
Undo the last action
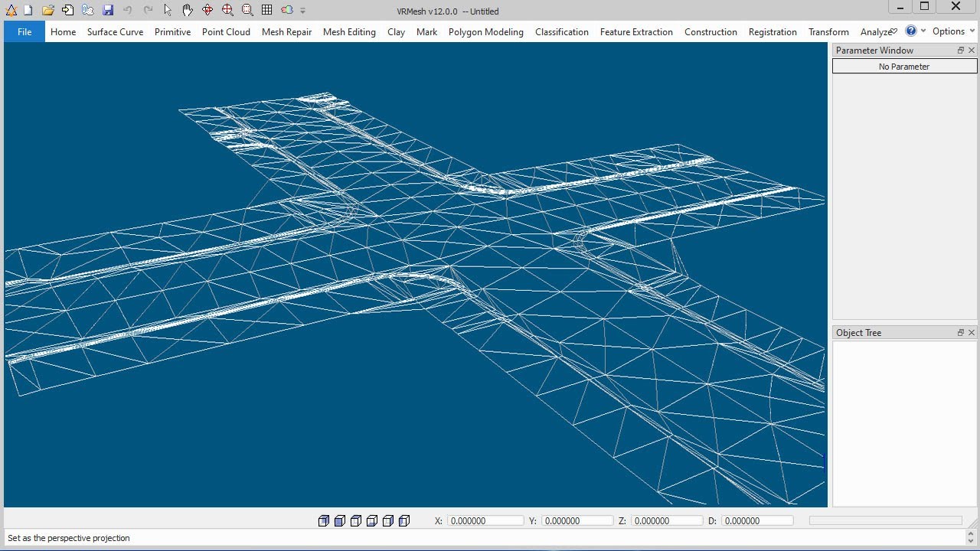128,10
